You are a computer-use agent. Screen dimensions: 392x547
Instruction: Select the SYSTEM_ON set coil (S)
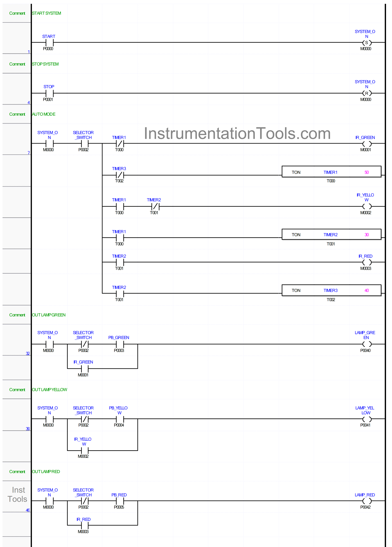[367, 43]
